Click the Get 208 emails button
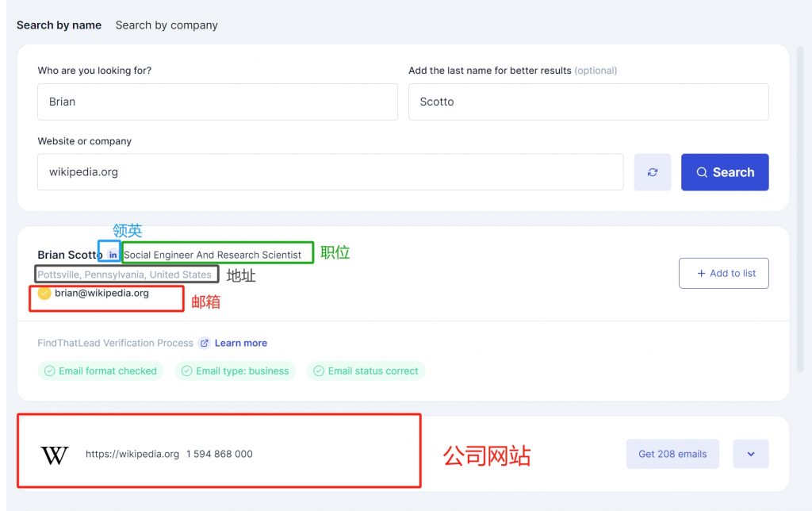The height and width of the screenshot is (511, 812). point(672,454)
